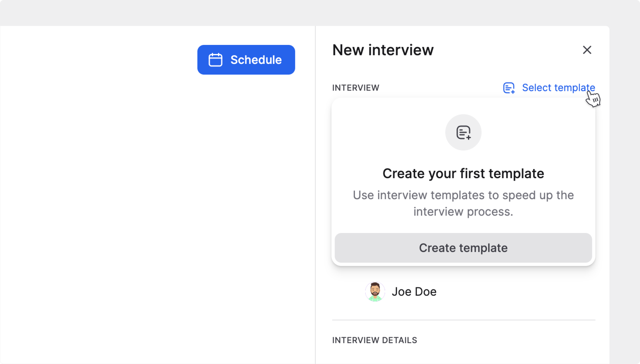Click the INTERVIEW DETAILS section heading
Image resolution: width=640 pixels, height=364 pixels.
[x=374, y=340]
